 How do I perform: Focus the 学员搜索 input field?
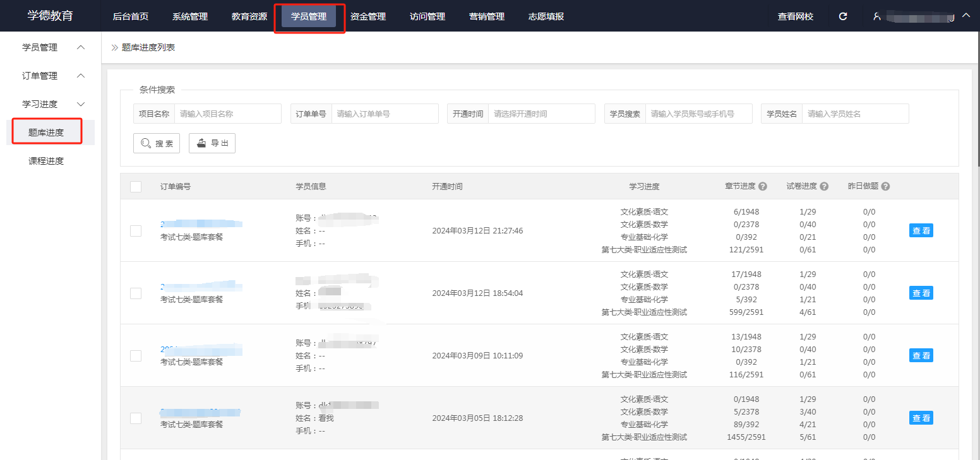click(x=699, y=114)
